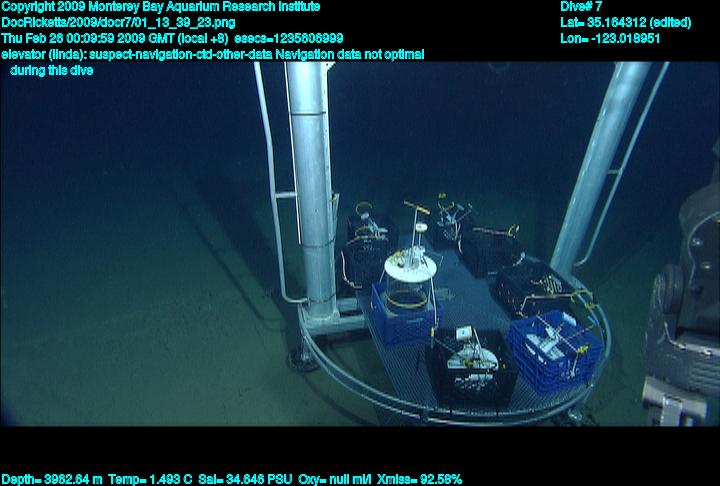Click the Depth reading in bottom overlay

52,479
